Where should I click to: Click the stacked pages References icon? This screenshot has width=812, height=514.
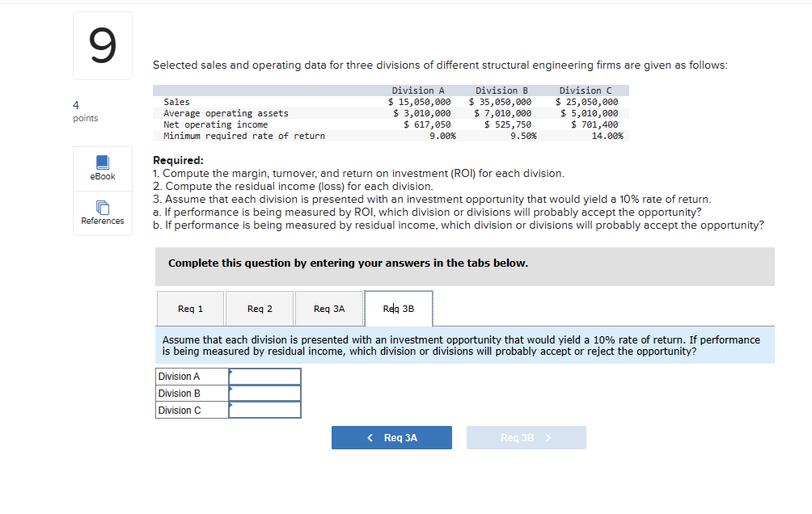(x=102, y=207)
